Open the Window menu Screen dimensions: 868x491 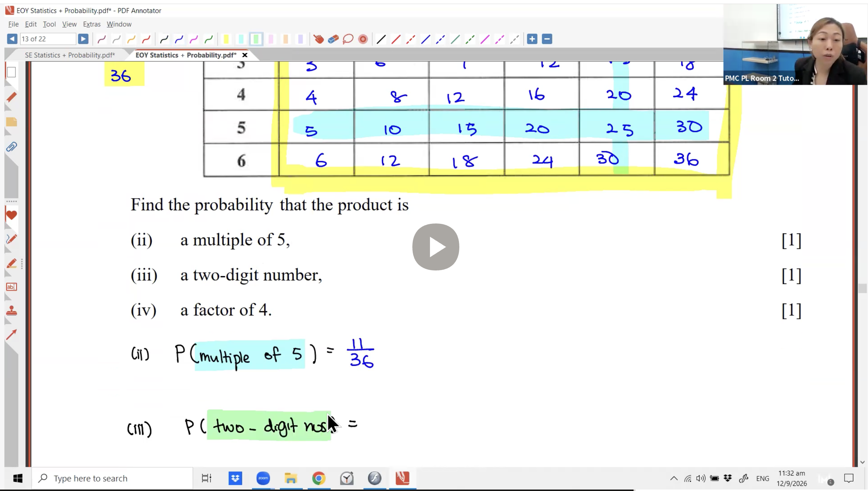119,24
